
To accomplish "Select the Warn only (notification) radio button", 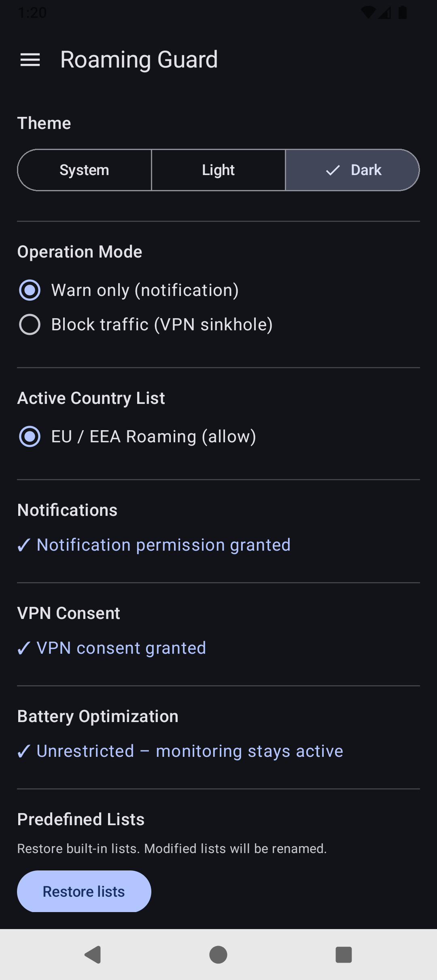I will [30, 290].
